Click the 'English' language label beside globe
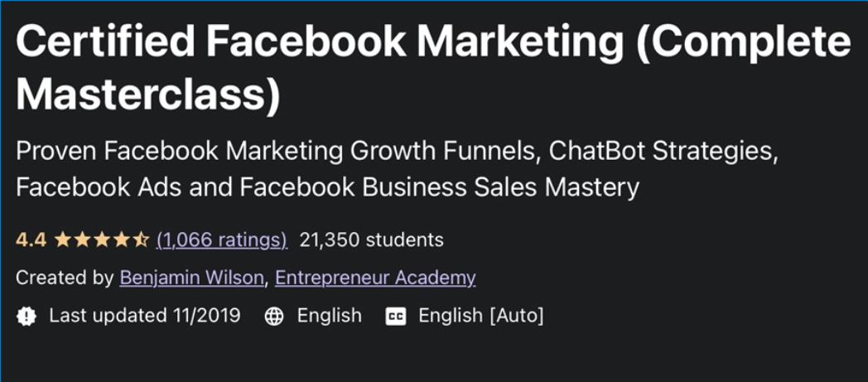Viewport: 868px width, 382px height. (329, 316)
